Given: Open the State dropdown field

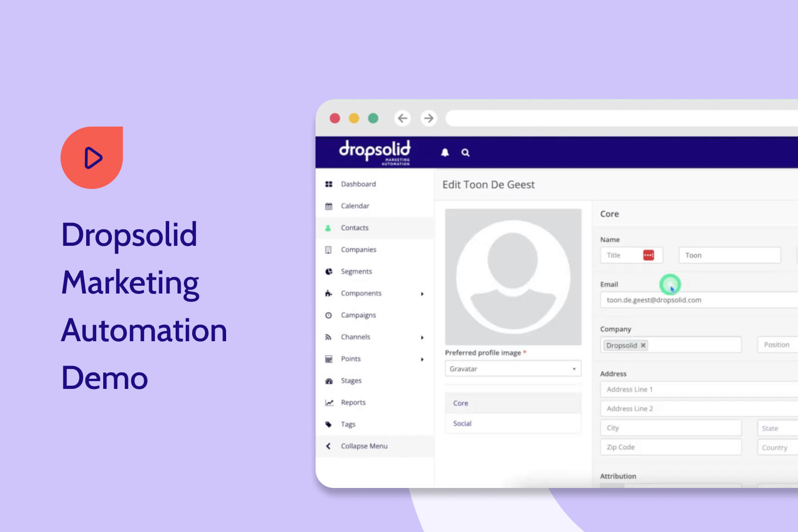Looking at the screenshot, I should [x=778, y=428].
